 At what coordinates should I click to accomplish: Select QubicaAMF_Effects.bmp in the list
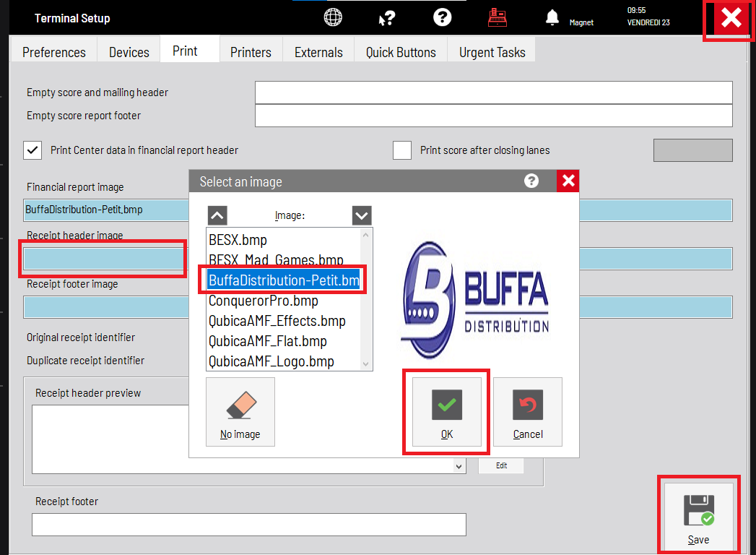tap(284, 321)
